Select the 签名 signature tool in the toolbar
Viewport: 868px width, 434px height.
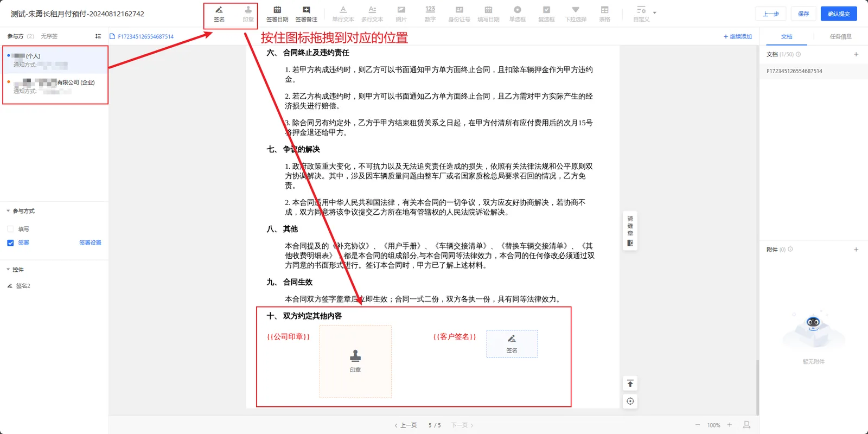click(219, 14)
